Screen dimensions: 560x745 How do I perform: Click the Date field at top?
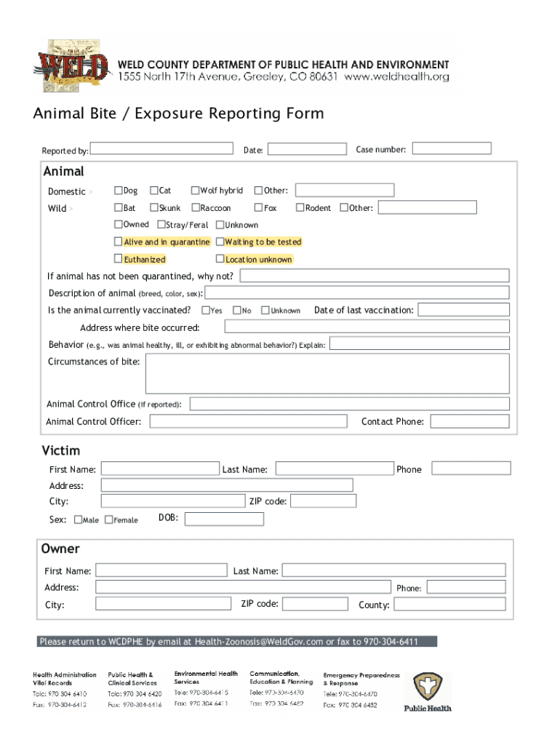coord(308,148)
